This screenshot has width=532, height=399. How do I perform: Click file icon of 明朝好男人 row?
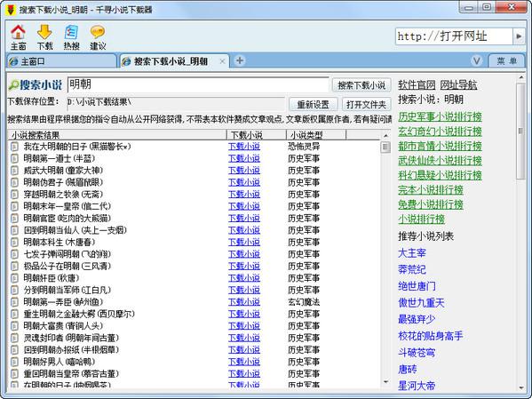point(14,362)
